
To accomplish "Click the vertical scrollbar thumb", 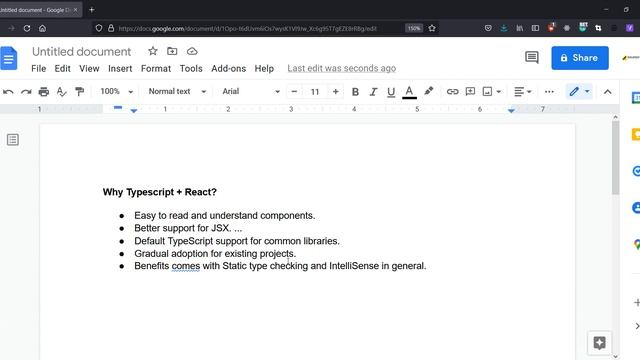I will point(615,158).
